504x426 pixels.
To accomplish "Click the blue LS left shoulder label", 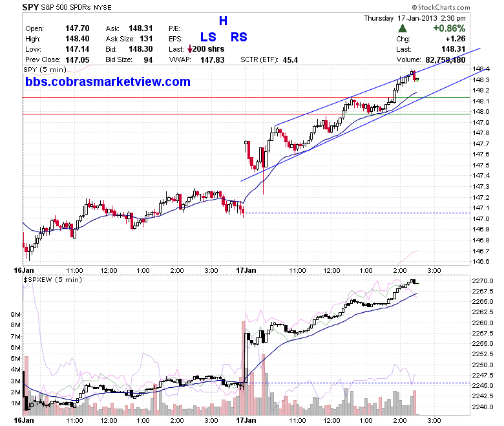I will point(208,37).
